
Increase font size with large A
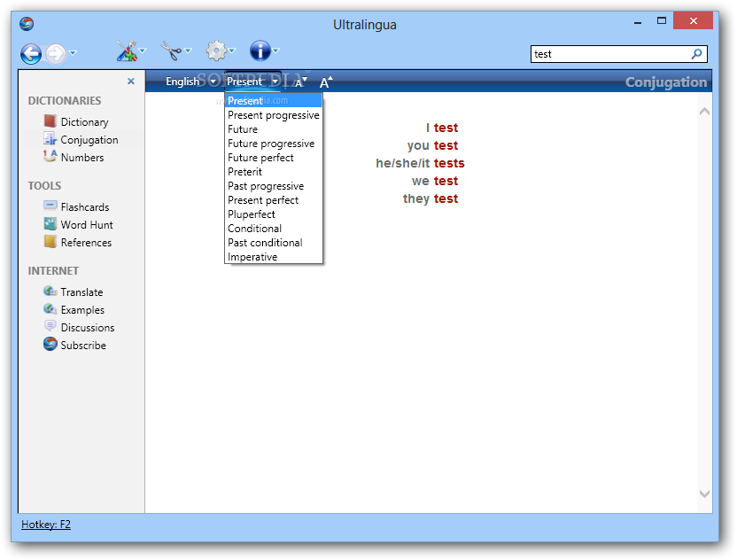tap(326, 82)
